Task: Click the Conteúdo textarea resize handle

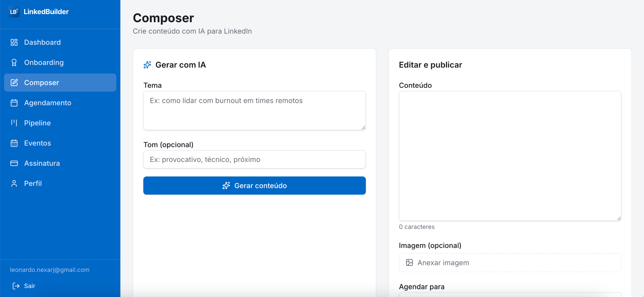Action: 619,218
